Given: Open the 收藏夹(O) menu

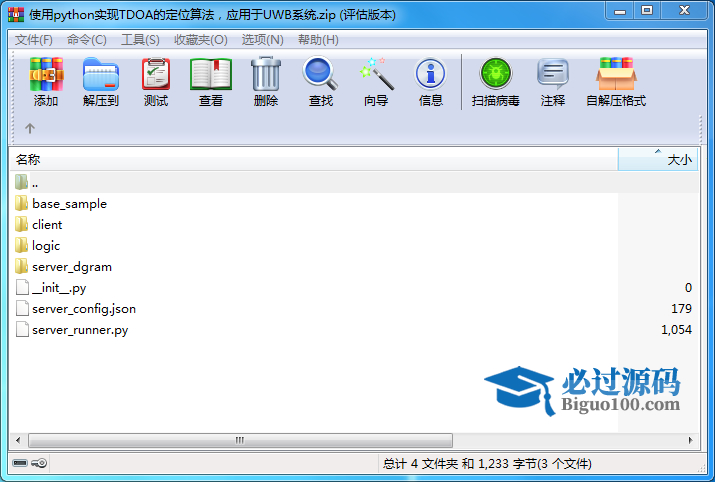Looking at the screenshot, I should pos(201,40).
